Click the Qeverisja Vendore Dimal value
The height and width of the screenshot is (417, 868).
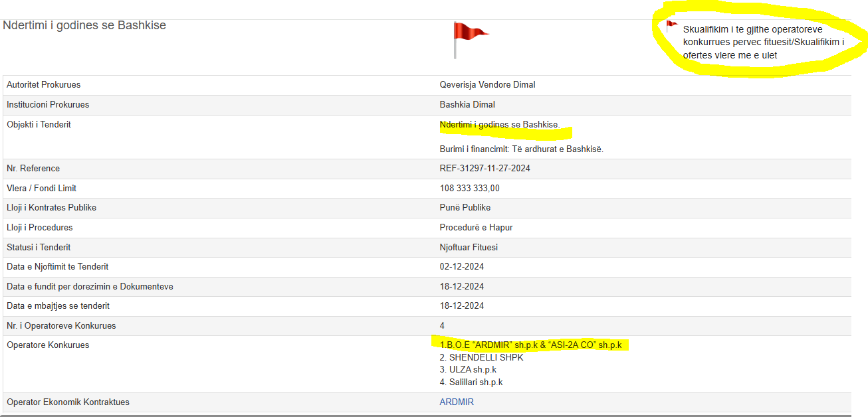[x=487, y=84]
